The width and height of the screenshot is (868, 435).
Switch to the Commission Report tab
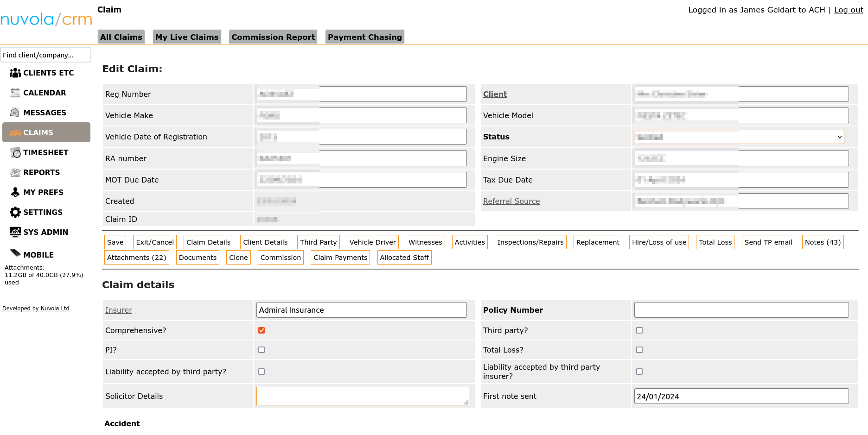tap(273, 37)
